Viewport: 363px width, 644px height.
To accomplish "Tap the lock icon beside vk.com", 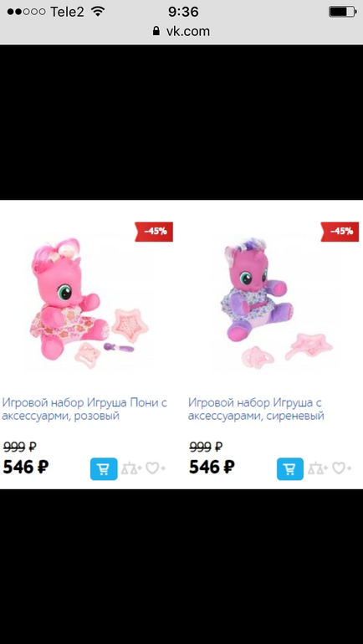I will (x=156, y=31).
